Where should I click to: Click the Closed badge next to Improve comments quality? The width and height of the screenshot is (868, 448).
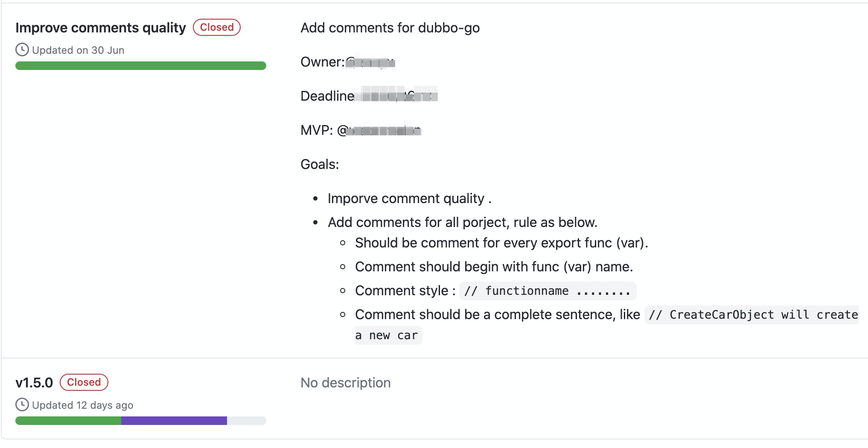click(217, 27)
